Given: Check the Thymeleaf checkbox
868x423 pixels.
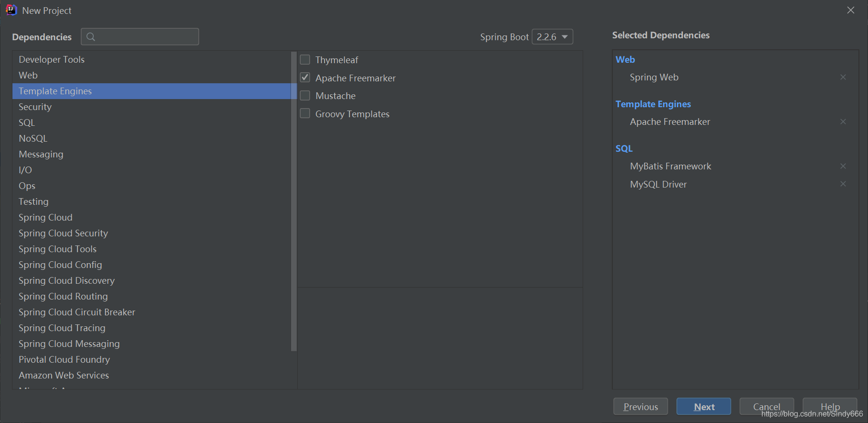Looking at the screenshot, I should 305,60.
